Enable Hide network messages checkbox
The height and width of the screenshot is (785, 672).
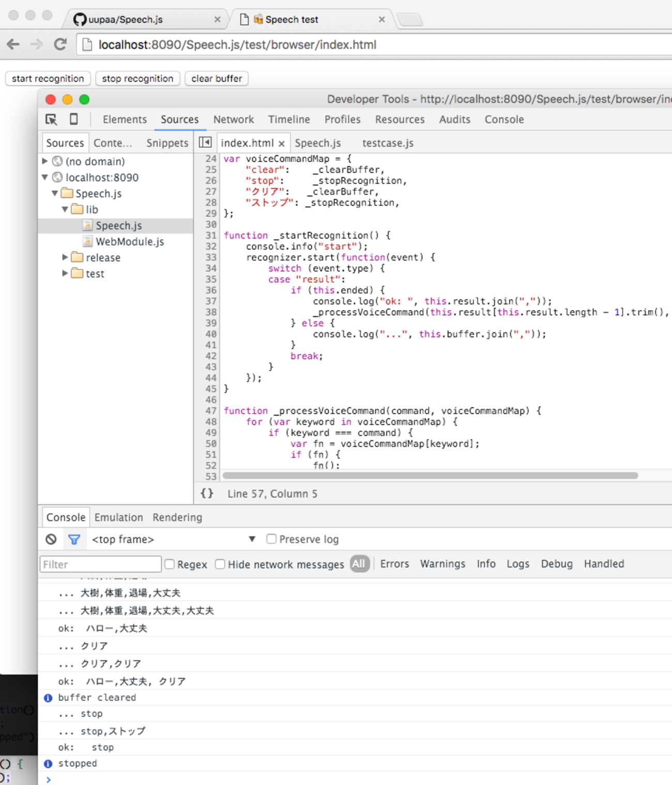[220, 564]
